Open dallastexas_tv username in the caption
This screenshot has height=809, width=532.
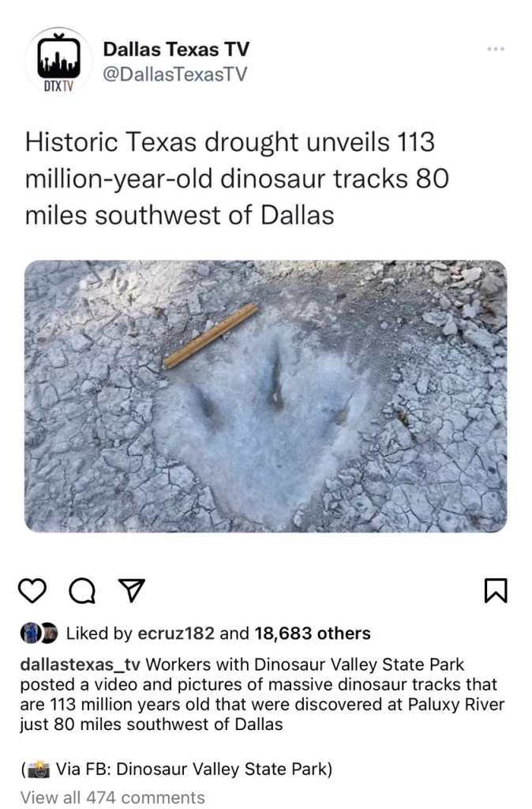[x=81, y=664]
